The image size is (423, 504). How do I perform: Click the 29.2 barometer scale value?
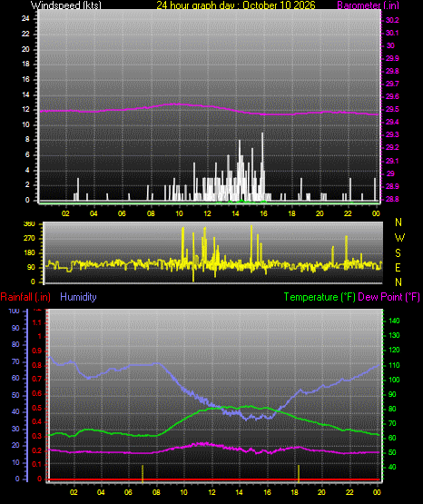tap(392, 147)
